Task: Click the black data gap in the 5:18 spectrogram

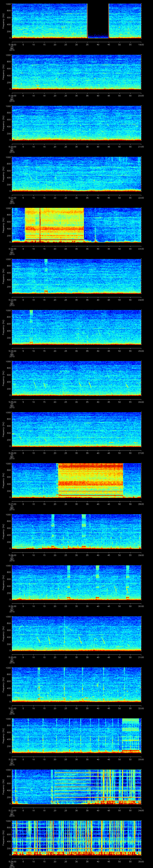Action: click(98, 20)
